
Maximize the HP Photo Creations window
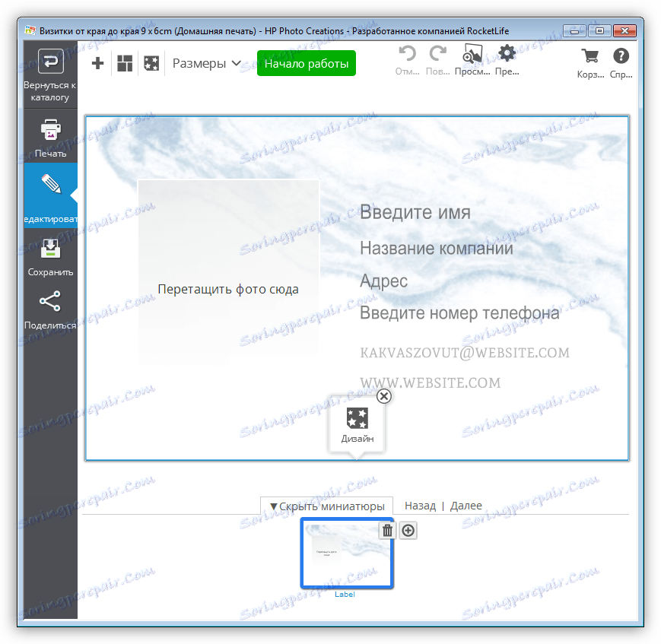599,30
